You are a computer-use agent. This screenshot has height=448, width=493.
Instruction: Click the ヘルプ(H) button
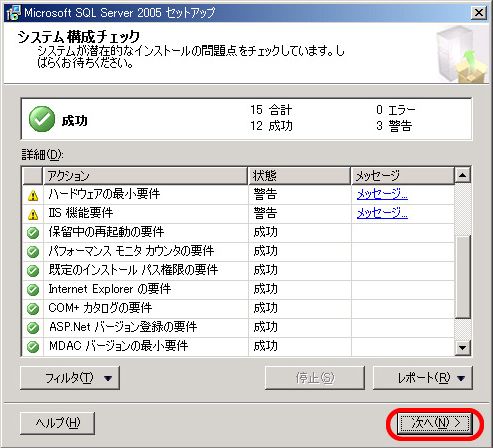click(58, 423)
